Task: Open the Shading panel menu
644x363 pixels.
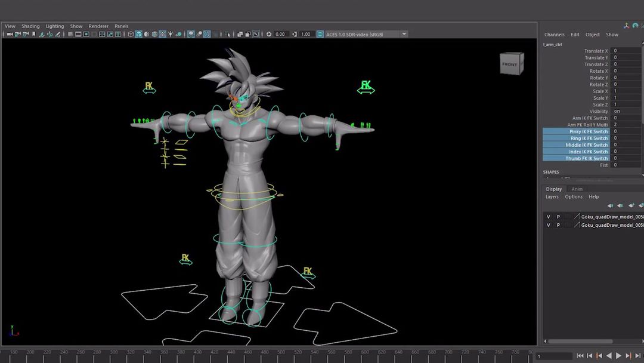Action: (x=30, y=26)
